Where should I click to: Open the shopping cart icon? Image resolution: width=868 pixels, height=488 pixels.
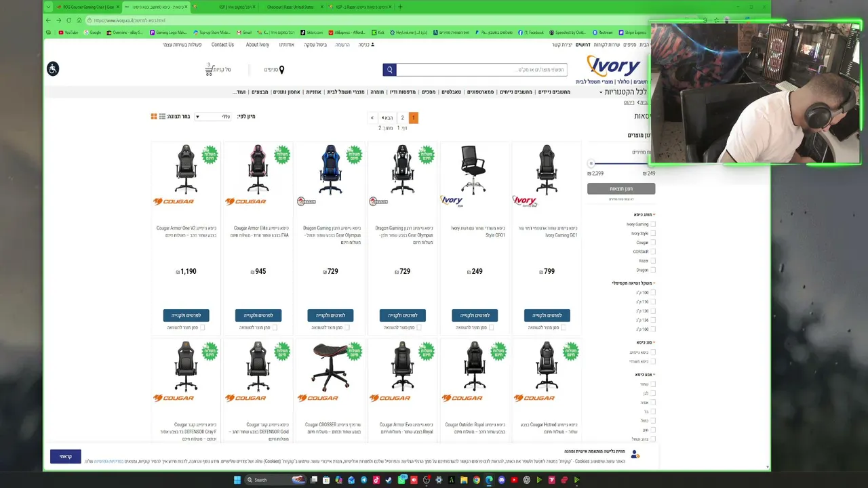210,69
